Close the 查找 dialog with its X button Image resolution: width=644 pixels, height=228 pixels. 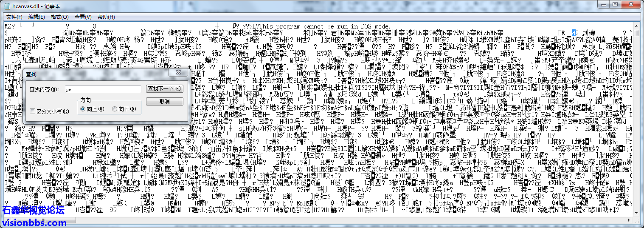(179, 73)
